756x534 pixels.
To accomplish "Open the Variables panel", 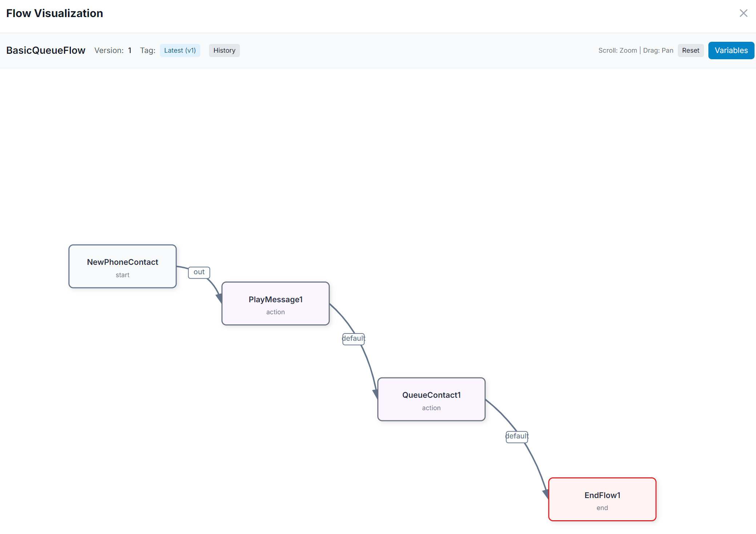I will pos(731,50).
